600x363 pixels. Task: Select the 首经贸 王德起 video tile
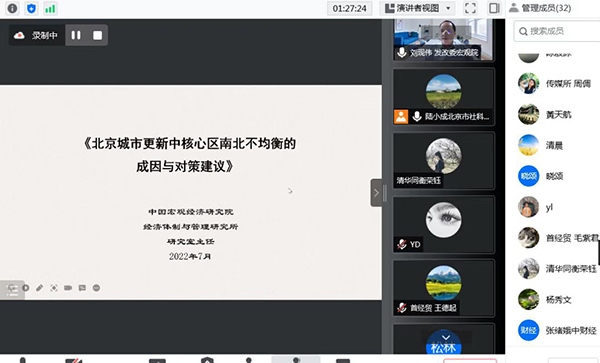click(x=443, y=288)
